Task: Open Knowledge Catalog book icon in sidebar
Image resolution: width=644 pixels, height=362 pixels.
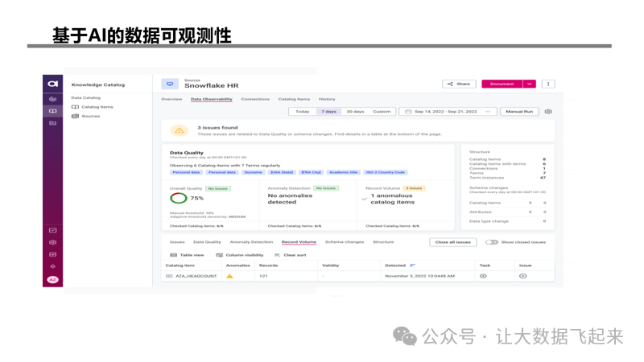Action: click(x=52, y=111)
